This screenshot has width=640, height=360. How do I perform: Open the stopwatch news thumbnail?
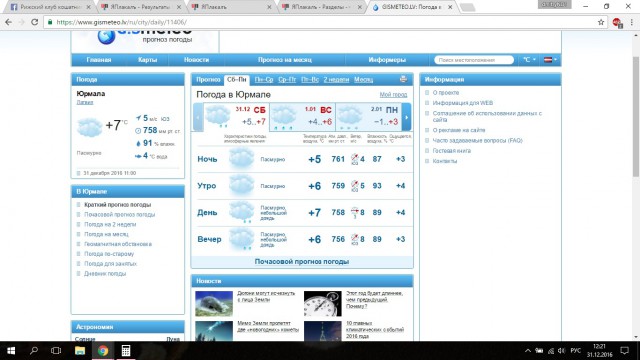click(322, 303)
